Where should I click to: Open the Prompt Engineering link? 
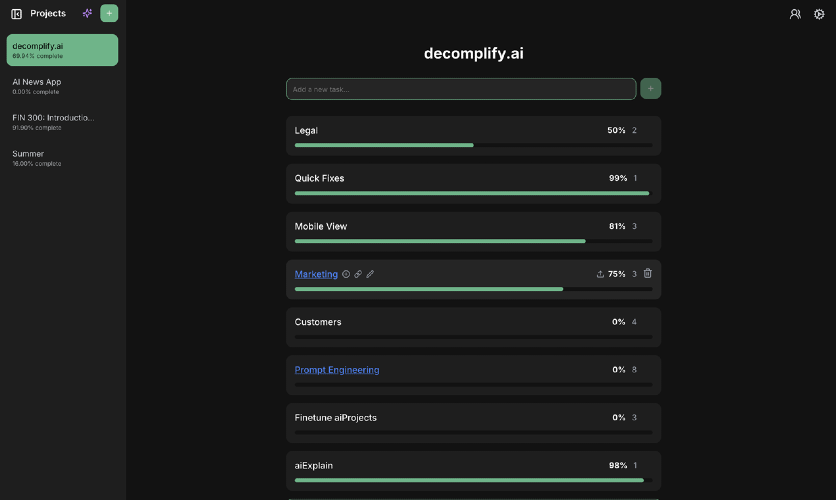[337, 370]
